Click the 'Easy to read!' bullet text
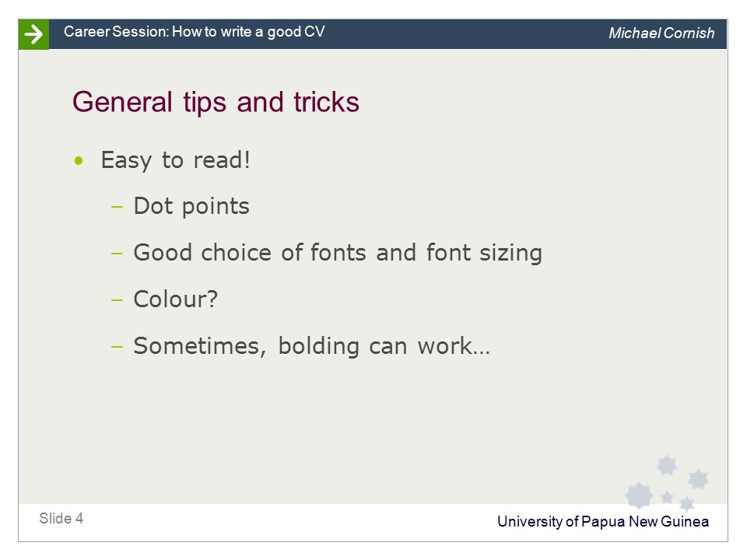The height and width of the screenshot is (560, 747). point(175,160)
